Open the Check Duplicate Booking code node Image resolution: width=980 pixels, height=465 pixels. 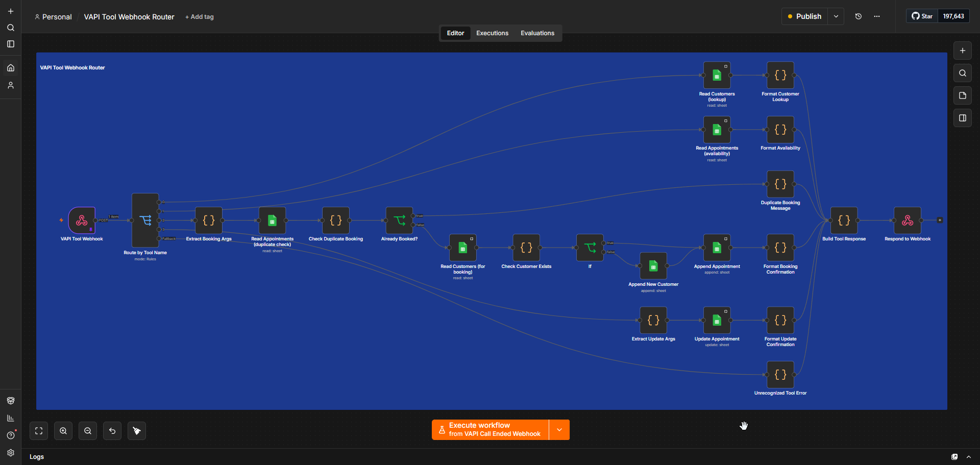[x=336, y=220]
